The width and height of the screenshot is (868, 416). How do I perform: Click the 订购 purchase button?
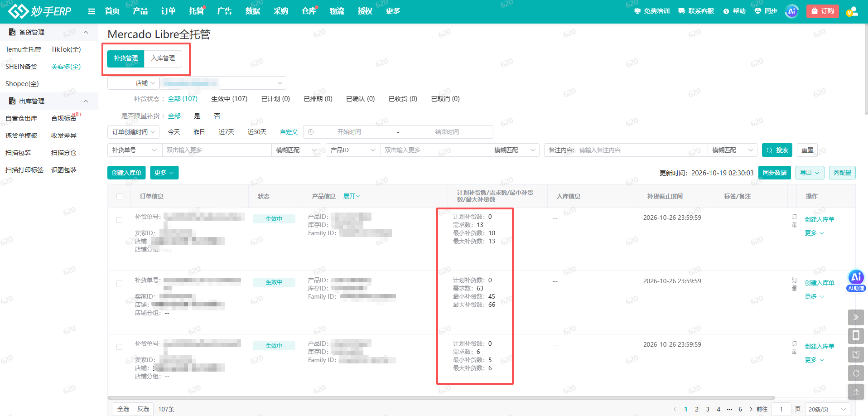(822, 11)
